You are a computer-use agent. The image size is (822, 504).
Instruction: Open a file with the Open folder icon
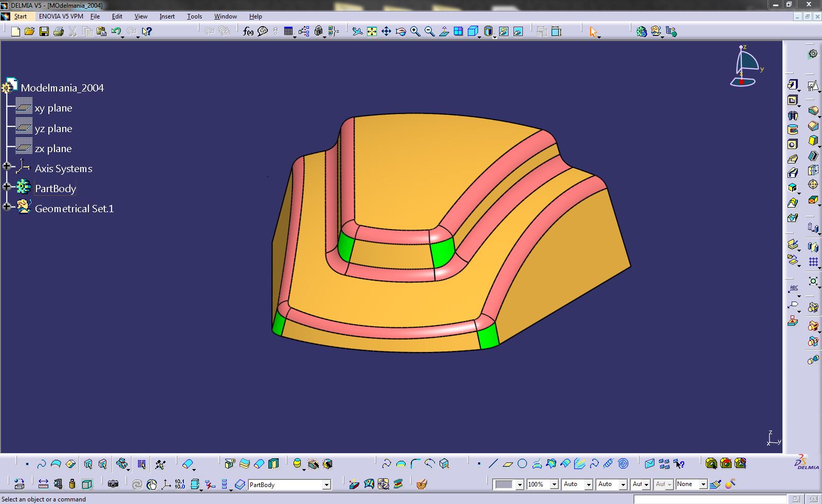point(29,31)
